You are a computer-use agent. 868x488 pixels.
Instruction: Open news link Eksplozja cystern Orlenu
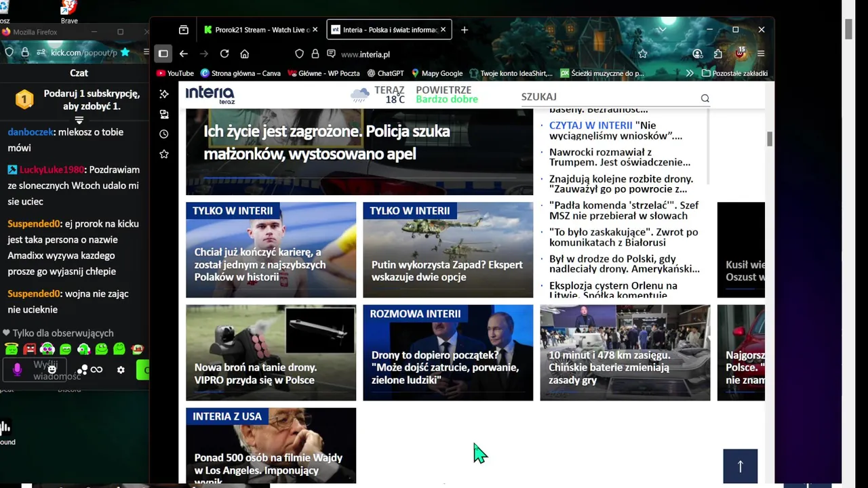(x=613, y=290)
